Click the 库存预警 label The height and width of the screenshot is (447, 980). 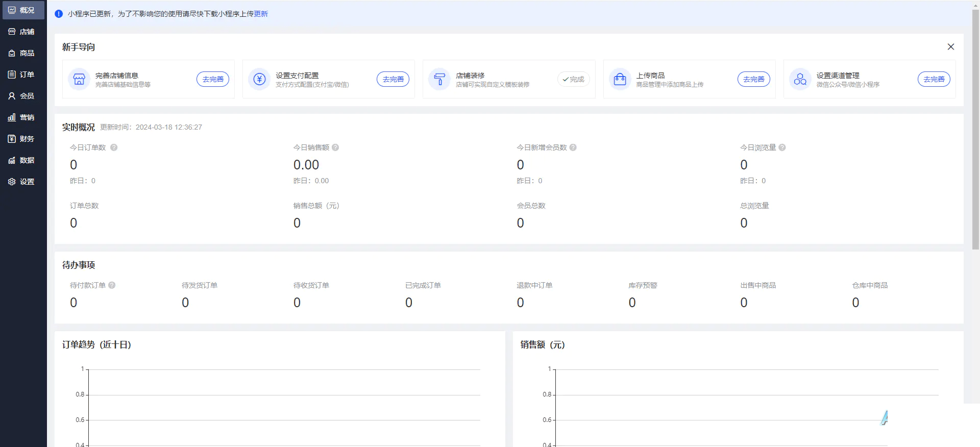(643, 285)
